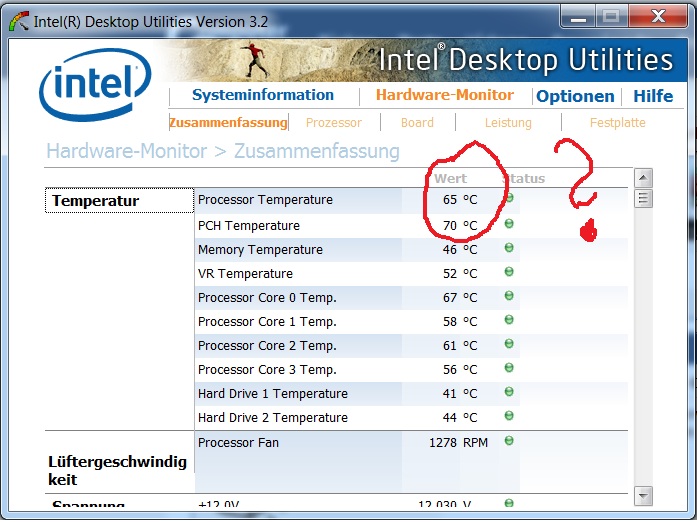Click status indicator for VR Temperature

coord(509,272)
